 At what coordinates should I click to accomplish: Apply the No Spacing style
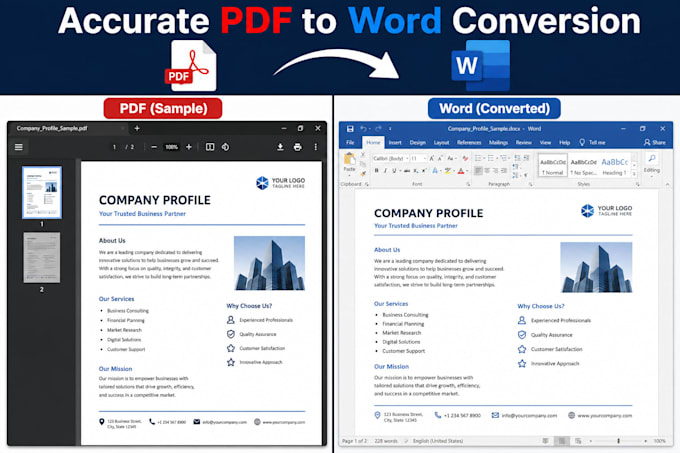pyautogui.click(x=583, y=166)
